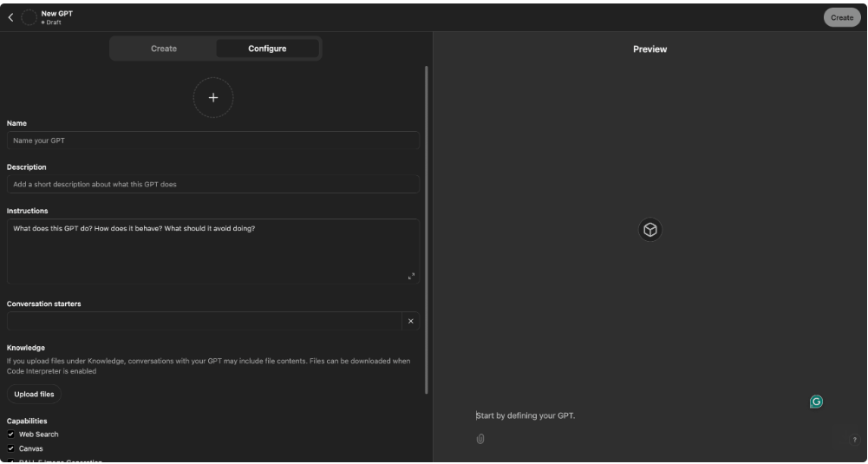
Task: Click the Capabilities section label
Action: (27, 421)
